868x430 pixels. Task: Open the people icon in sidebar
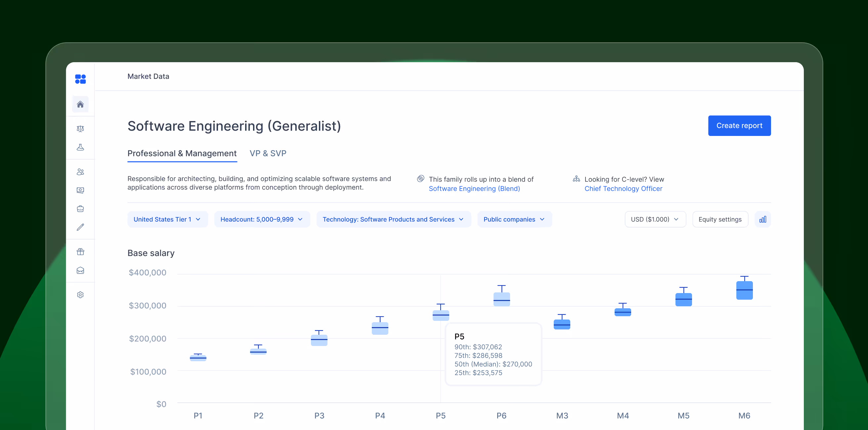[x=80, y=172]
